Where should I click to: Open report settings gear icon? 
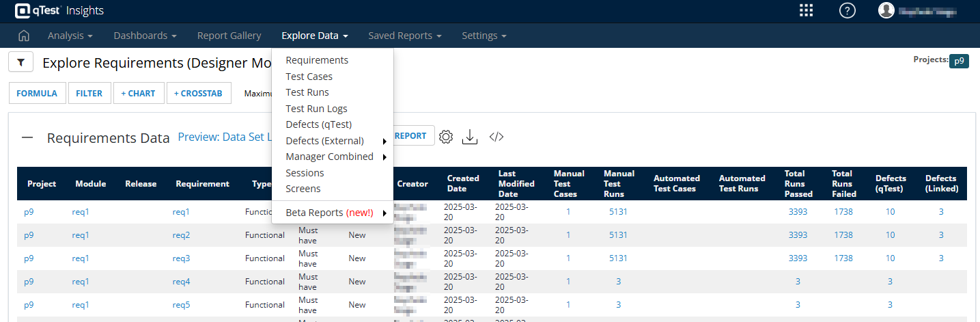[446, 137]
